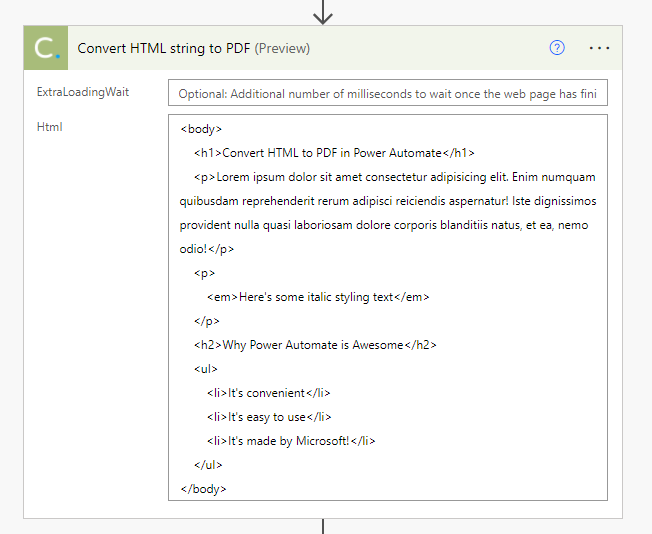652x534 pixels.
Task: Click the "It's convenient" list item line
Action: 268,393
